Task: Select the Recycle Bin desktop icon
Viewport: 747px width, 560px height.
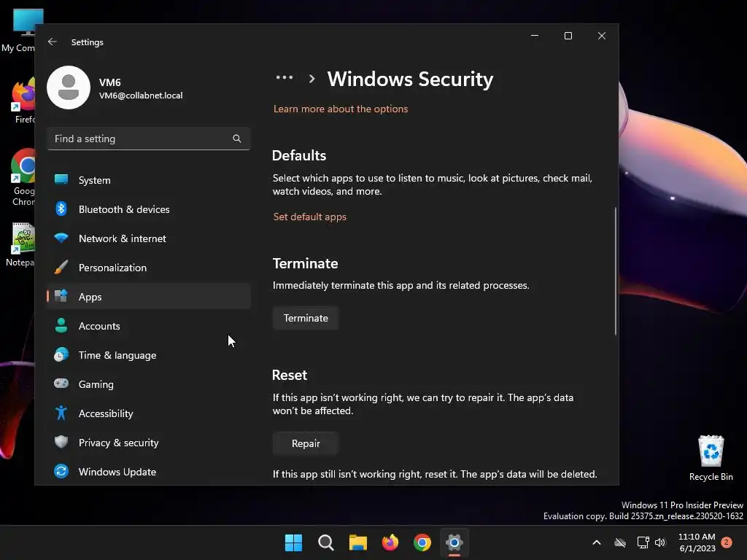Action: 711,458
